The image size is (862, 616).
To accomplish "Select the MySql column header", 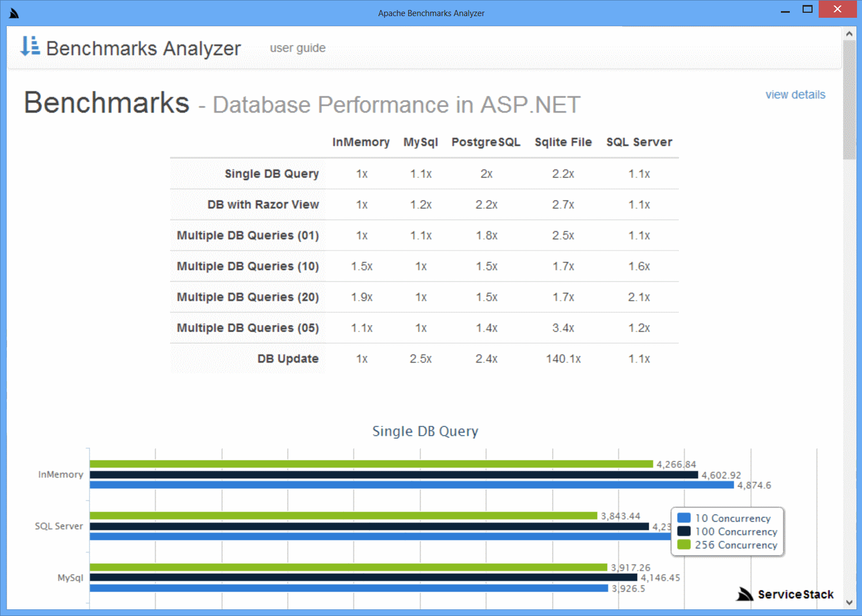I will (420, 142).
